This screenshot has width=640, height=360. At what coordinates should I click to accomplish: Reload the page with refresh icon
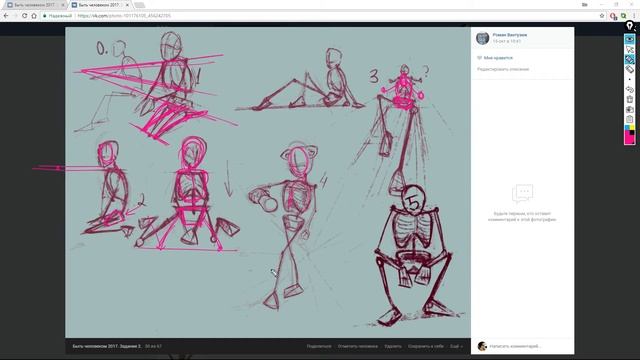pyautogui.click(x=24, y=16)
